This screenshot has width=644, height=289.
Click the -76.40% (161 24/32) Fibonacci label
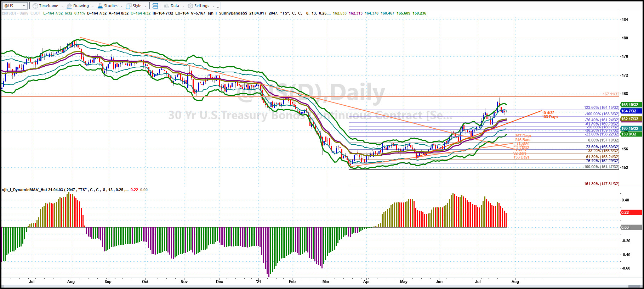[x=602, y=120]
